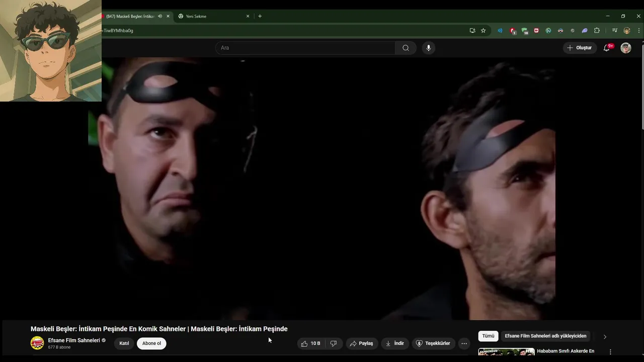Click the video title Maskeli Beşler text
The image size is (644, 362).
159,329
